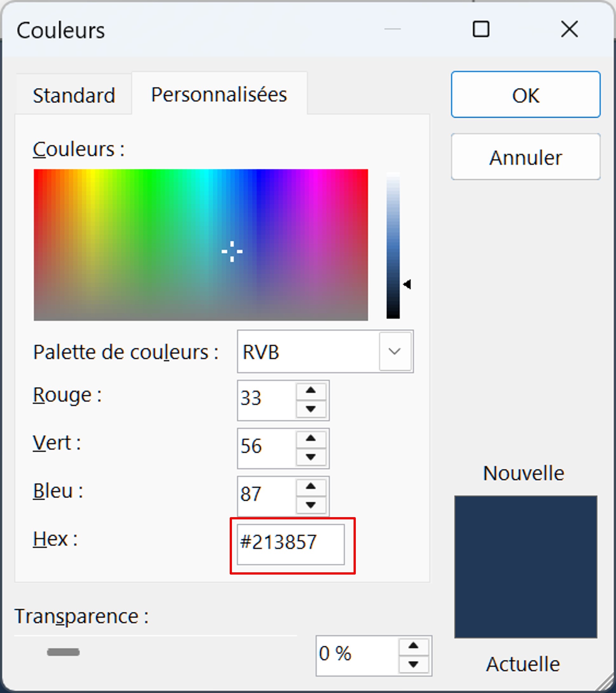
Task: Cancel the dialog with Annuler
Action: 525,157
